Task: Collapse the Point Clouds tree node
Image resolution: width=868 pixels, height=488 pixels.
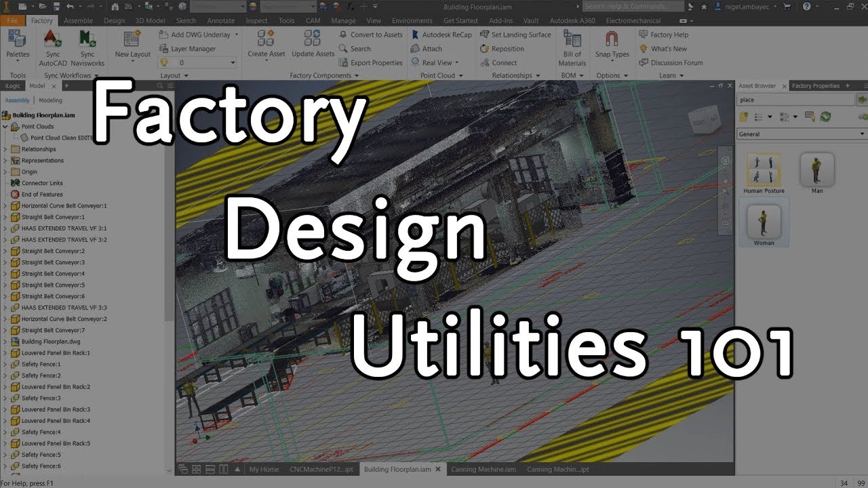Action: tap(6, 127)
